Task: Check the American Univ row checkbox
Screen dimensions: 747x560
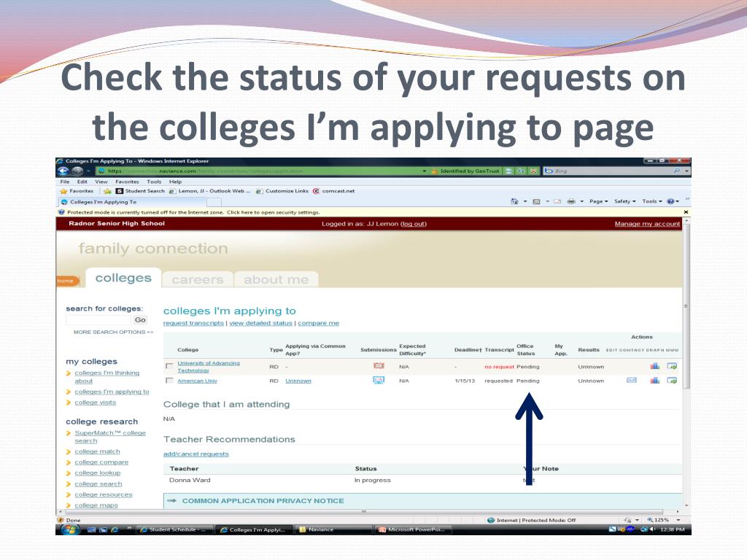Action: coord(169,381)
